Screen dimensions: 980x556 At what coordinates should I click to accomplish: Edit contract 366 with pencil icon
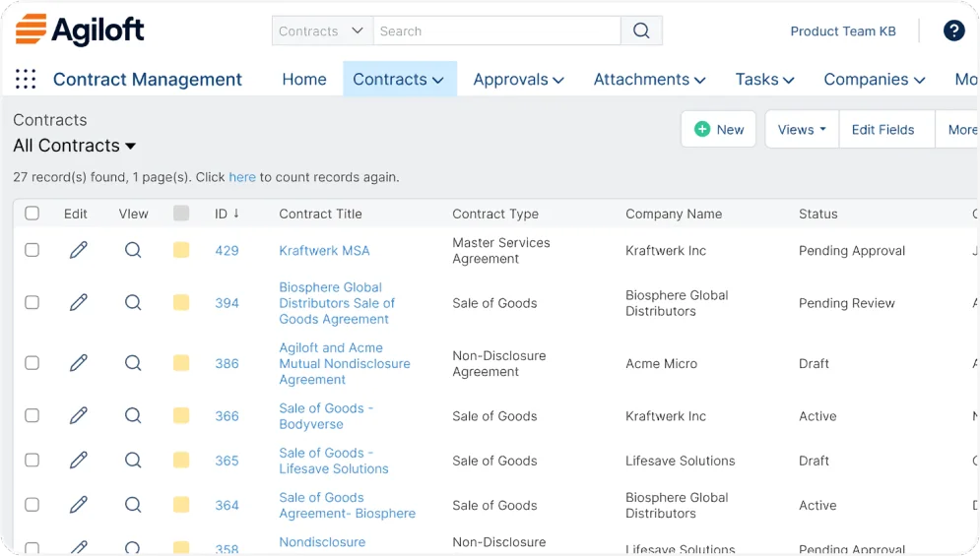click(78, 415)
